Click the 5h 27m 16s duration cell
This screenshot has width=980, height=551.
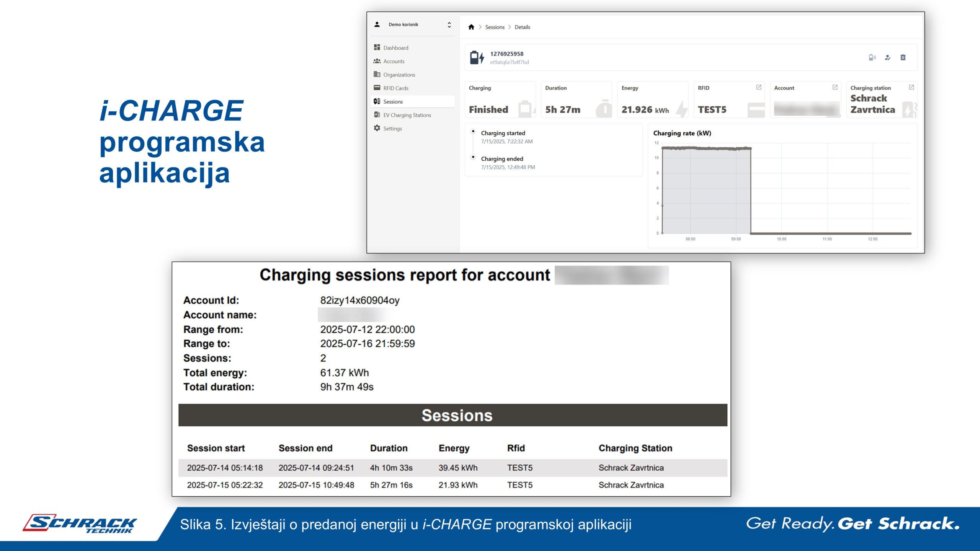391,485
